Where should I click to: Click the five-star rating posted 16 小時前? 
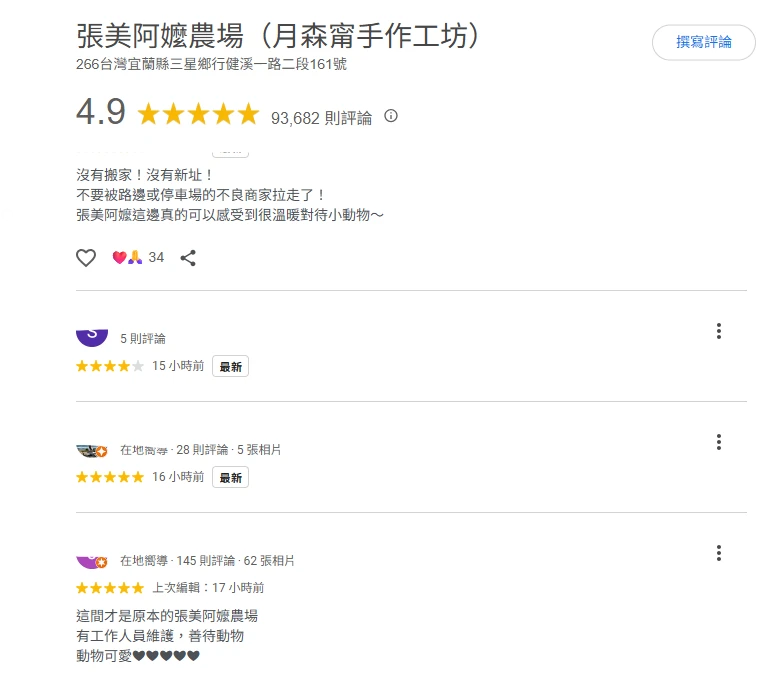click(x=110, y=478)
